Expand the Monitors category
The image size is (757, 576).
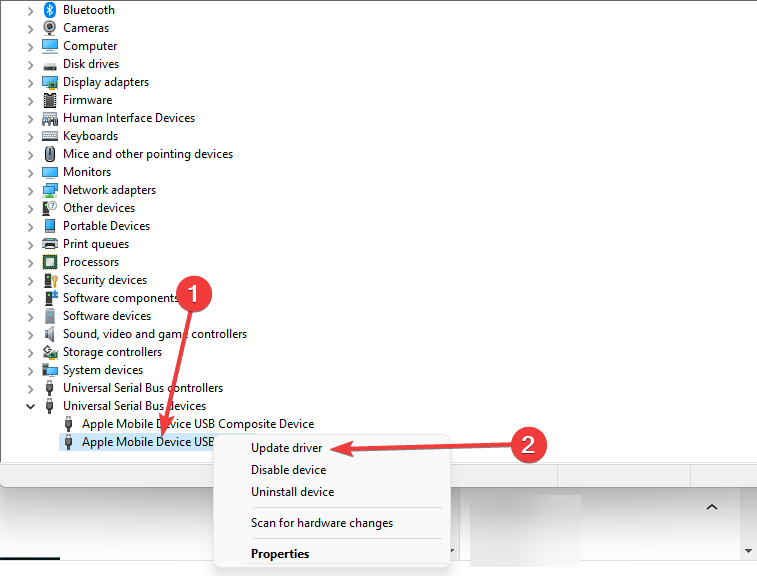tap(30, 173)
